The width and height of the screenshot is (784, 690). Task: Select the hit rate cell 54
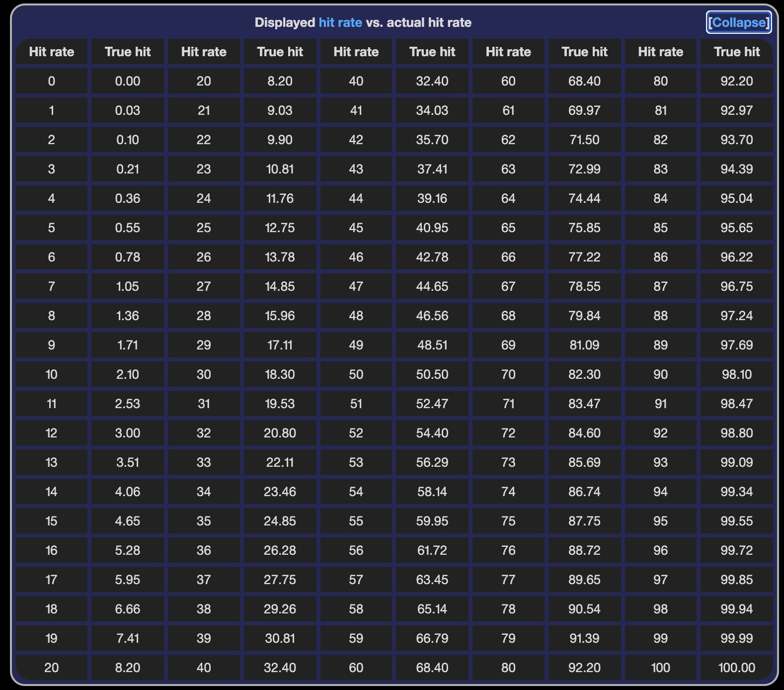[x=356, y=492]
